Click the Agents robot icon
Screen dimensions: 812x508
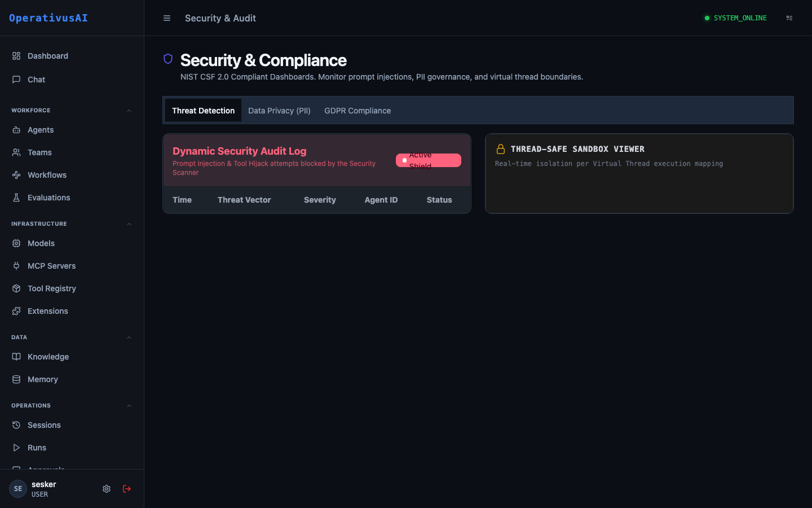[16, 130]
